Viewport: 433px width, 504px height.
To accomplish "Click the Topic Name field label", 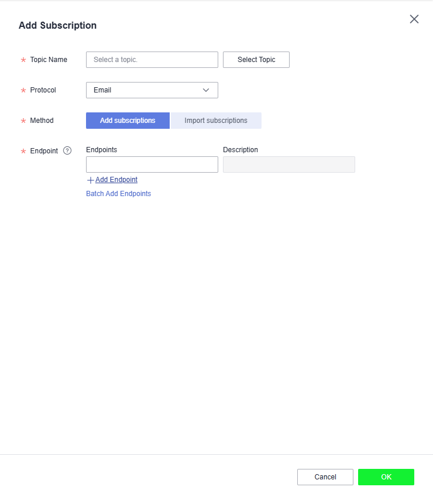I will pos(49,60).
